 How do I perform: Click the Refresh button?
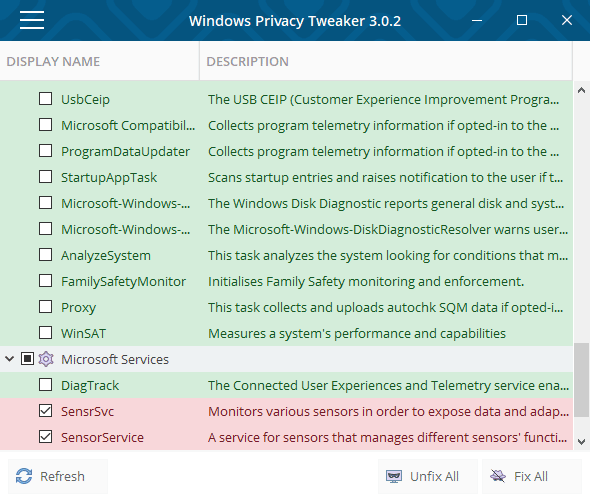(58, 476)
